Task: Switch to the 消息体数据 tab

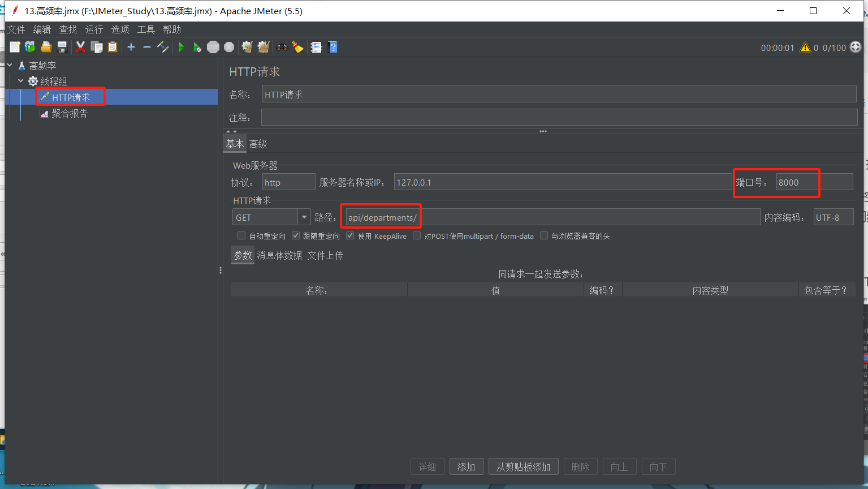Action: [279, 255]
